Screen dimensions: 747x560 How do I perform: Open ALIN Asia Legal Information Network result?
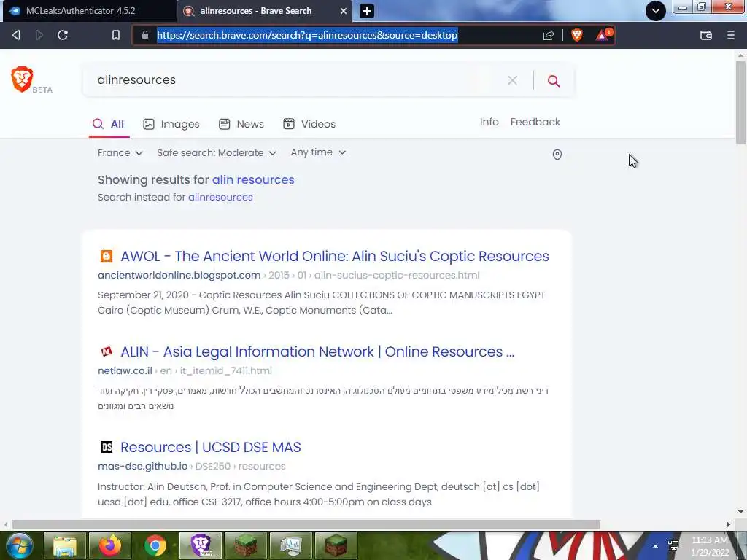coord(317,352)
